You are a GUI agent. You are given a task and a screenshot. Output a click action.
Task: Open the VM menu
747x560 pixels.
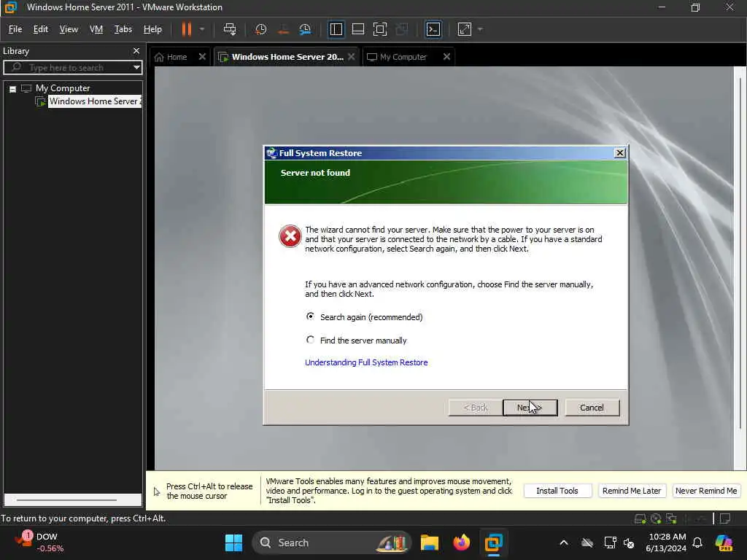pyautogui.click(x=96, y=29)
